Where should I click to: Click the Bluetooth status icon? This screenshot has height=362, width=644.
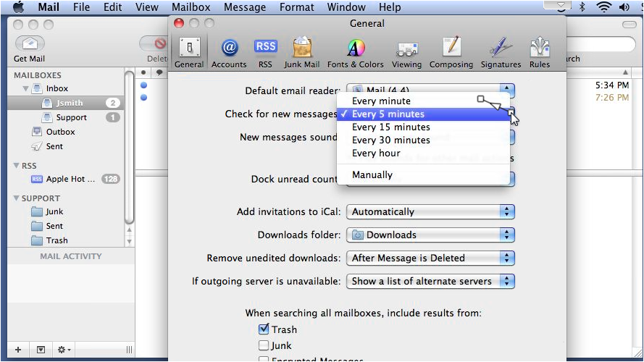click(582, 7)
